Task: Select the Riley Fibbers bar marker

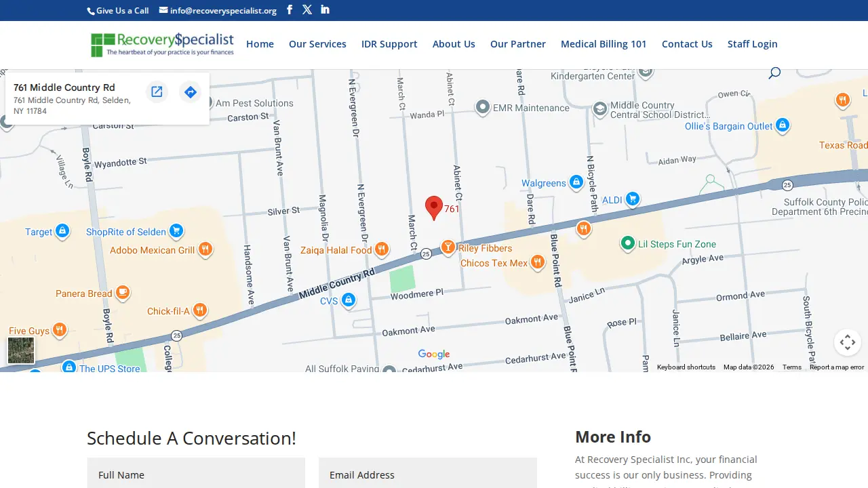Action: click(448, 247)
